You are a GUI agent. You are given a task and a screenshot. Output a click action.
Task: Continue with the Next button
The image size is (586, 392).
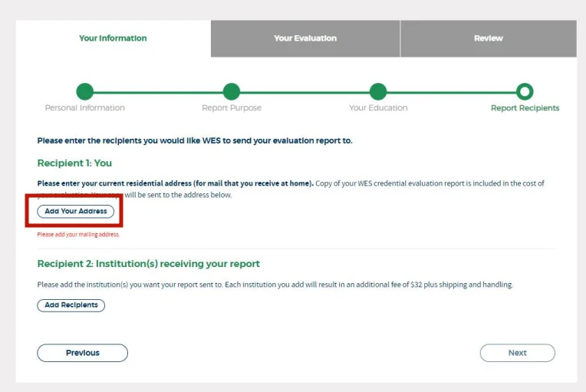point(518,353)
